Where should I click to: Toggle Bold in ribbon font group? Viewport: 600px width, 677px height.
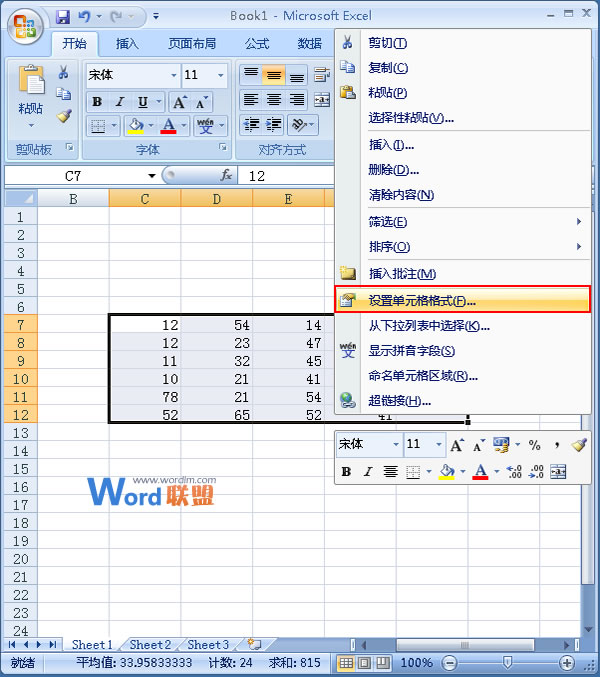pyautogui.click(x=97, y=102)
